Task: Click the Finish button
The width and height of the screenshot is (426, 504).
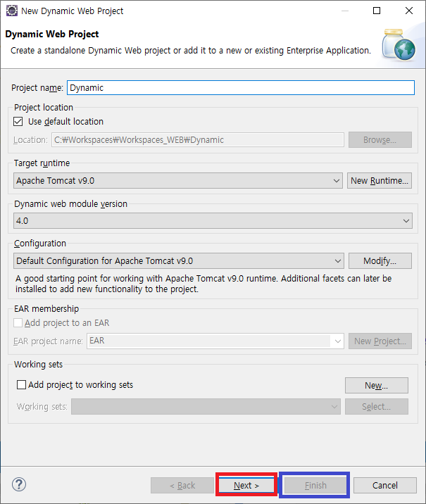Action: click(315, 485)
